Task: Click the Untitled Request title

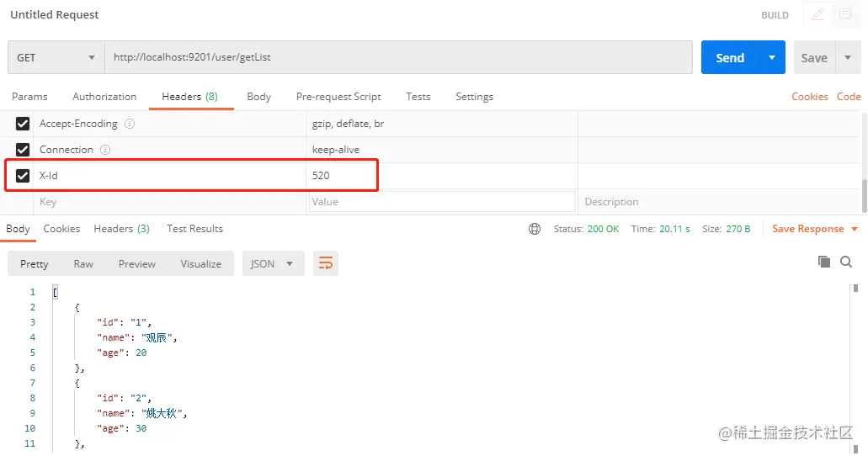Action: (x=54, y=15)
